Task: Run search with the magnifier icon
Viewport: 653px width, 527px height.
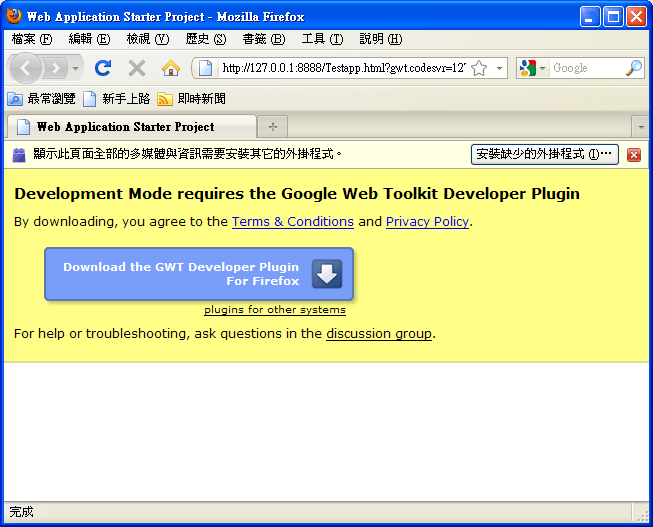Action: pos(634,68)
